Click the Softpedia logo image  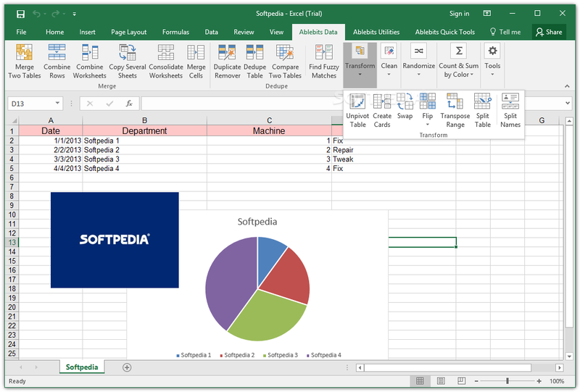pyautogui.click(x=115, y=240)
